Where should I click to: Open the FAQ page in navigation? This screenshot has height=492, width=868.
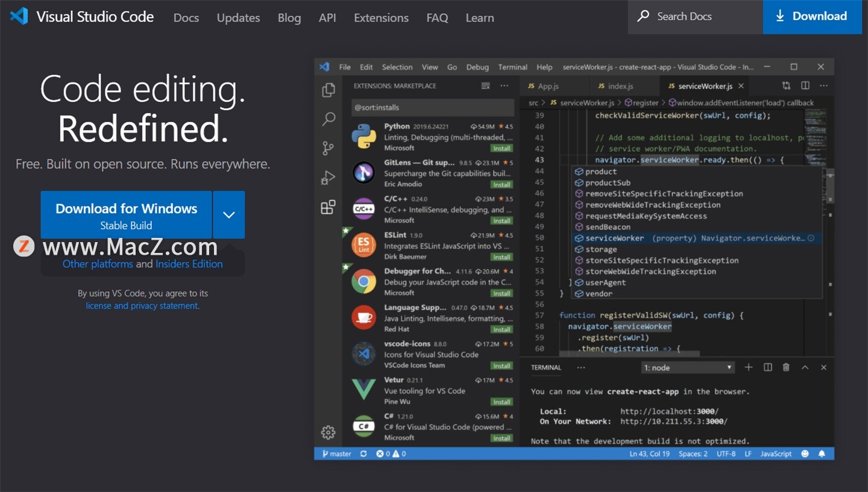coord(437,18)
